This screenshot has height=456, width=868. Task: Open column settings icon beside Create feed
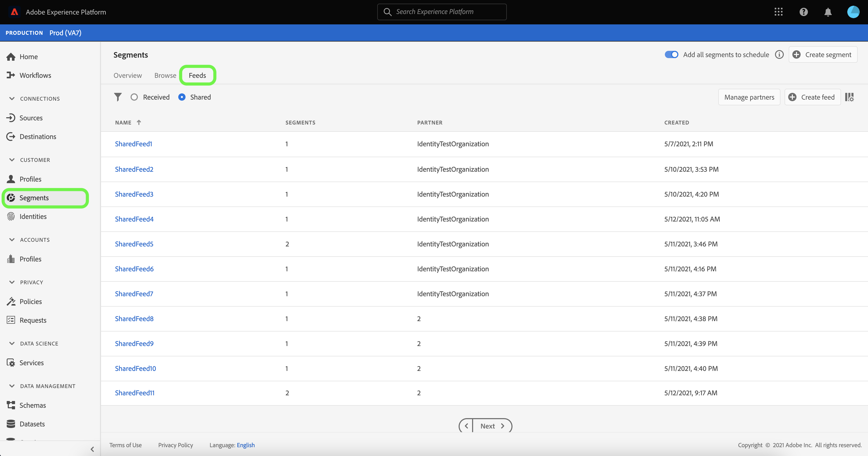click(849, 97)
